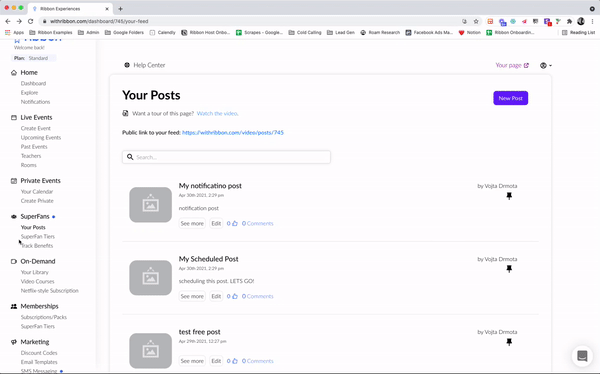This screenshot has width=600, height=374.
Task: Select Create Private in sidebar
Action: [37, 201]
